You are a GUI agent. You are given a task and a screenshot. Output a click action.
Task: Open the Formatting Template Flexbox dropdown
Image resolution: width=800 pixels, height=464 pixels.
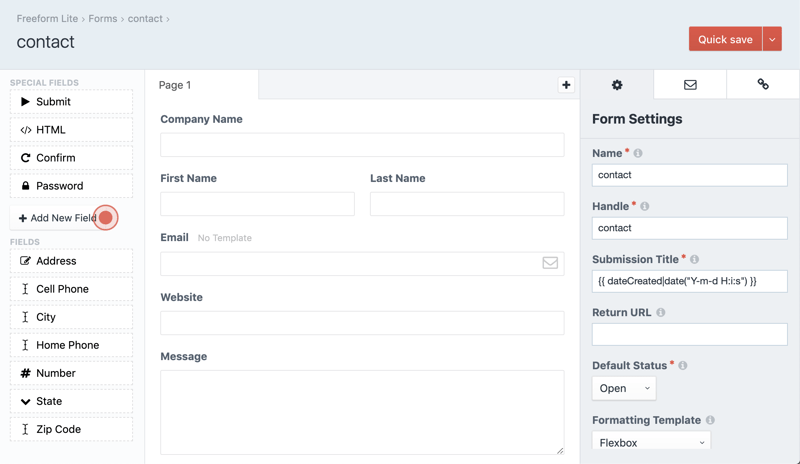[651, 442]
